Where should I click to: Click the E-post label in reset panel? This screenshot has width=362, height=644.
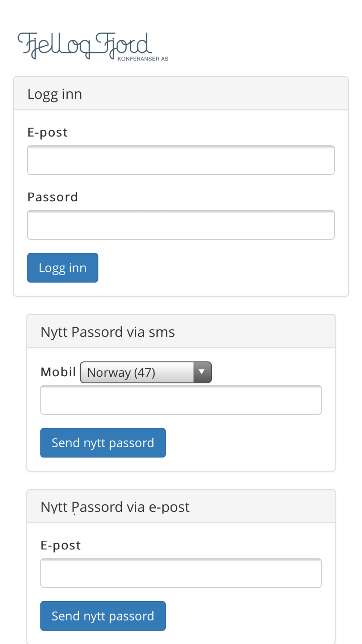click(x=60, y=545)
